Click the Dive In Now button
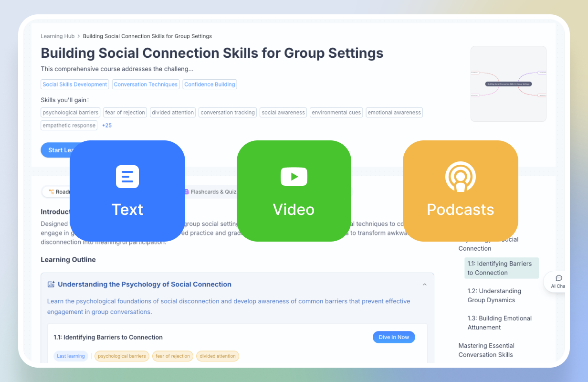This screenshot has height=382, width=588. coord(394,337)
